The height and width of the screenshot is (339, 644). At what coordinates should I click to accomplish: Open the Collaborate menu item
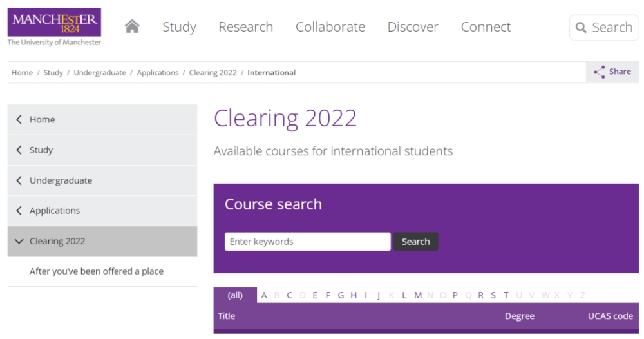[330, 26]
